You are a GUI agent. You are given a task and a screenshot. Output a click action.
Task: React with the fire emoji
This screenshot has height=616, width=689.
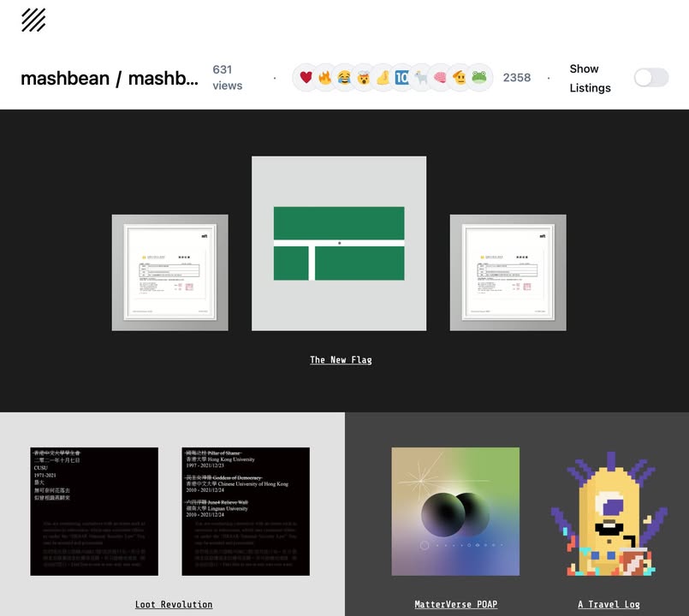325,78
